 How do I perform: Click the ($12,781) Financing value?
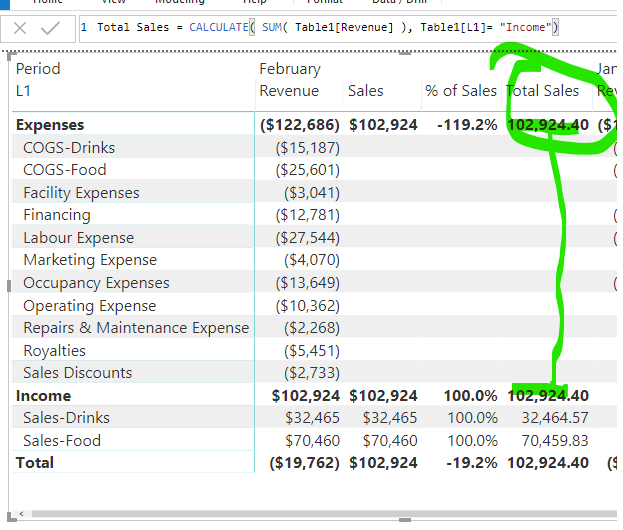(308, 215)
